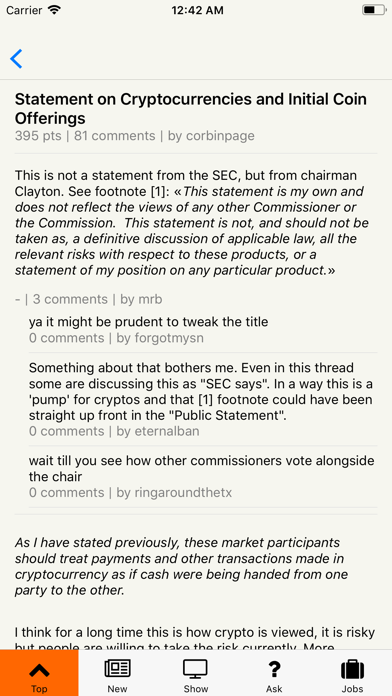
Task: Tap the italic 'As I have stated previously' quote
Action: tap(181, 566)
